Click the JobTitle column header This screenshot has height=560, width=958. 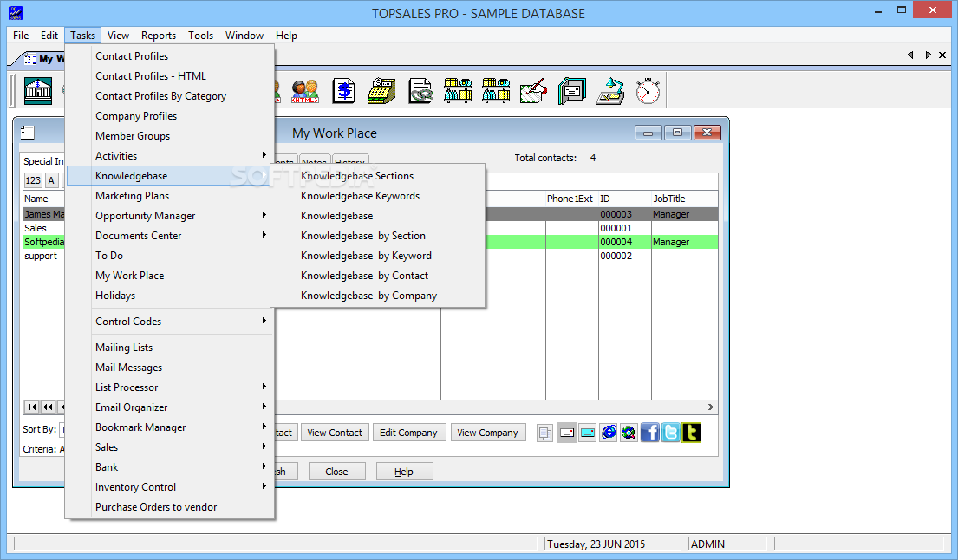click(x=684, y=199)
